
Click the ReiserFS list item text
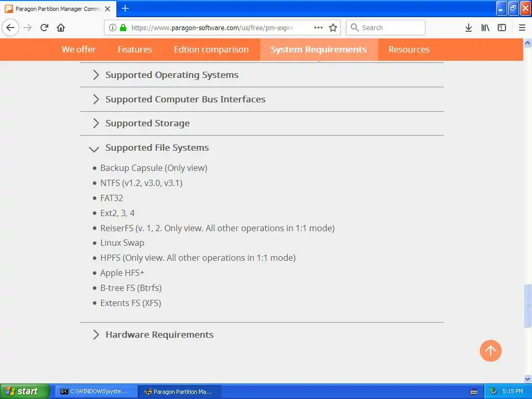(218, 228)
